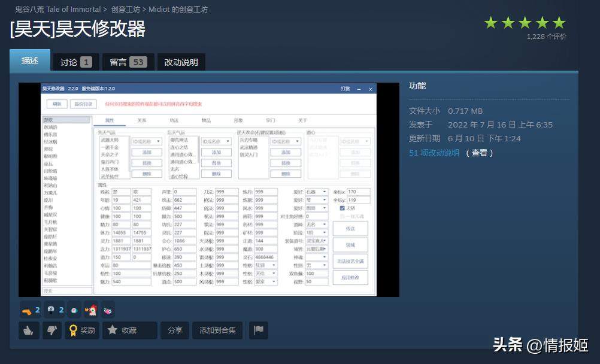Click the red parrot award icon
Image resolution: width=600 pixels, height=364 pixels.
point(90,310)
